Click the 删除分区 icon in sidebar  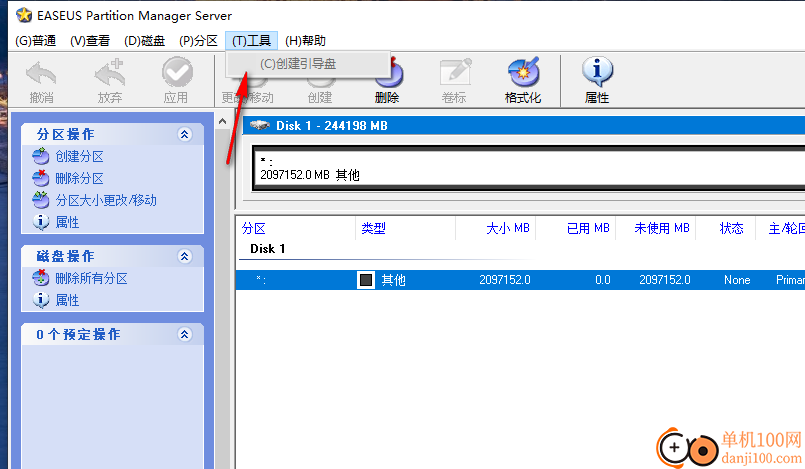41,178
